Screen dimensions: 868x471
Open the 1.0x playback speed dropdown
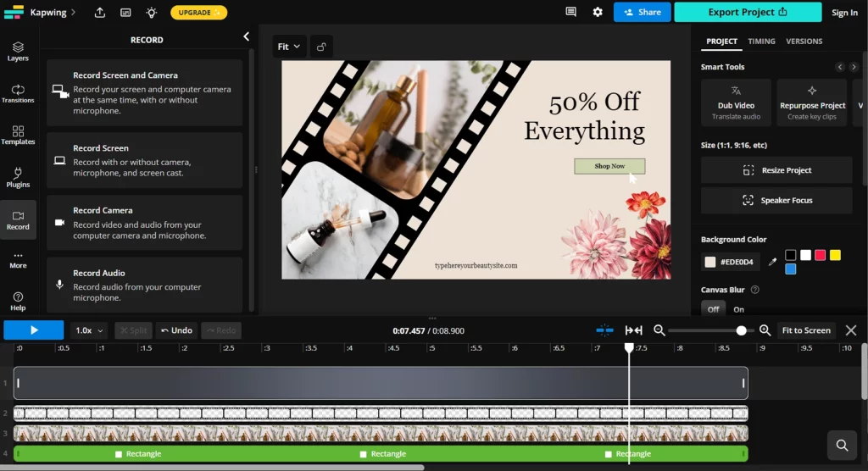88,330
